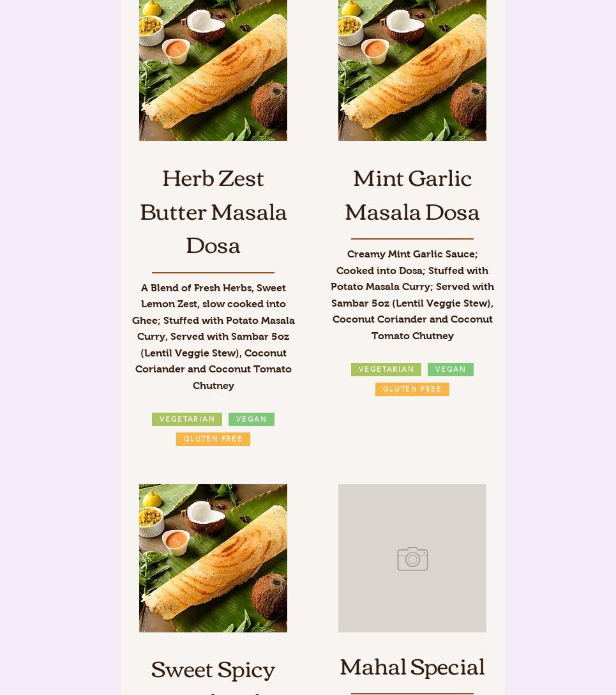Open the Herb Zest Butter Masala Dosa photo
Image resolution: width=616 pixels, height=695 pixels.
(x=213, y=70)
